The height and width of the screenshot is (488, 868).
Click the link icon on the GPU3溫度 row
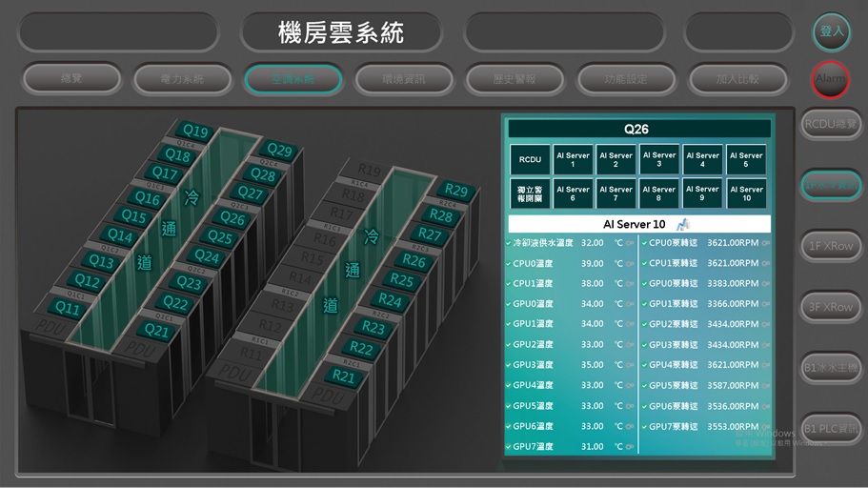(630, 365)
